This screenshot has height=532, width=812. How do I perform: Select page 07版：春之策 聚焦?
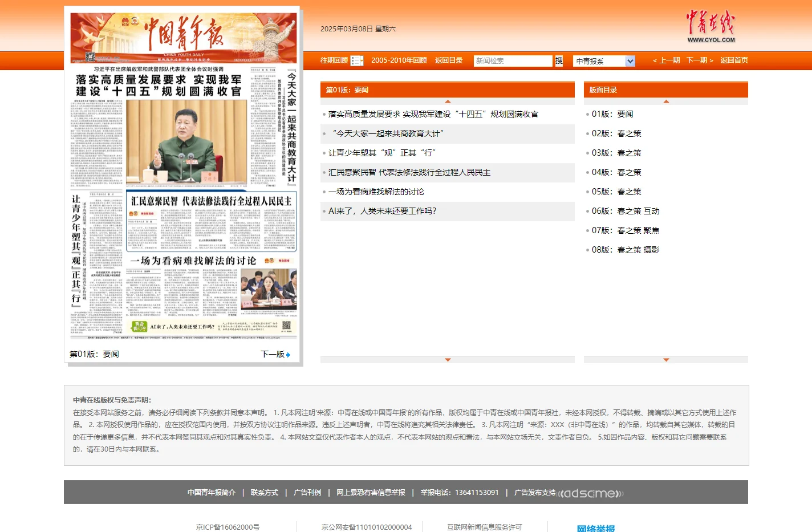pyautogui.click(x=626, y=230)
